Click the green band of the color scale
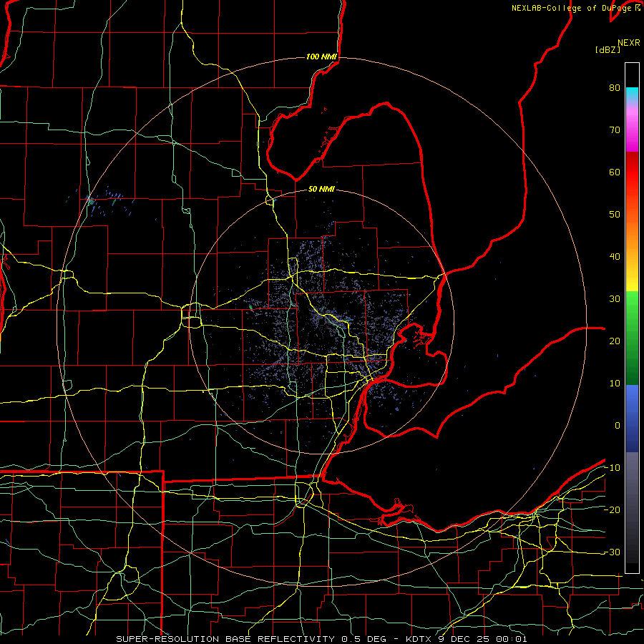644x644 pixels. (x=632, y=338)
